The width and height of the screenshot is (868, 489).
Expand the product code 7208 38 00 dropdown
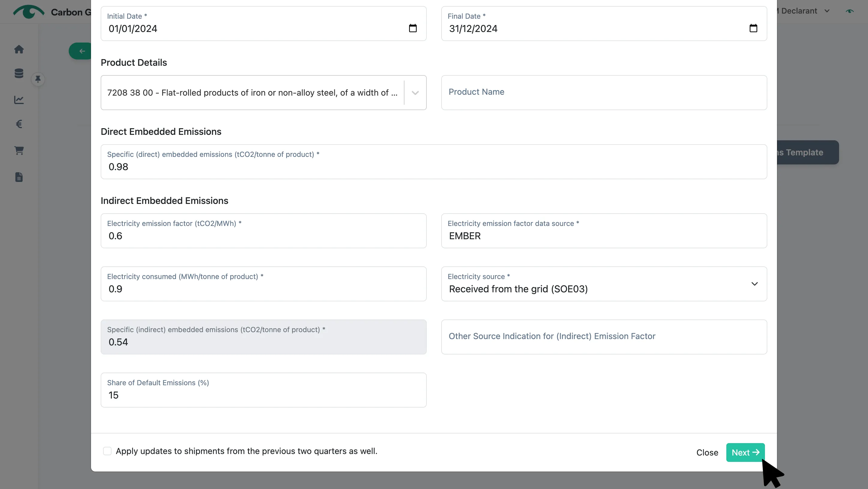(x=415, y=93)
